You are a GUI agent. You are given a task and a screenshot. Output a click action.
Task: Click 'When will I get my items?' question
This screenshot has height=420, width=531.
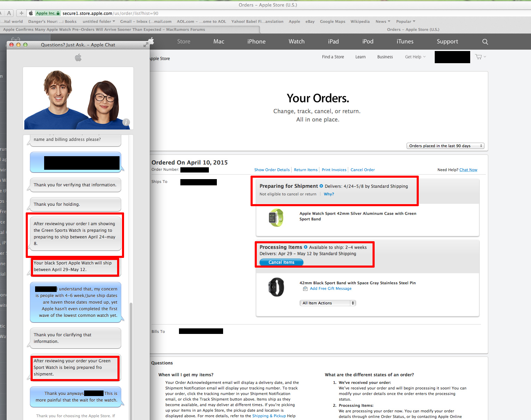[x=186, y=375]
